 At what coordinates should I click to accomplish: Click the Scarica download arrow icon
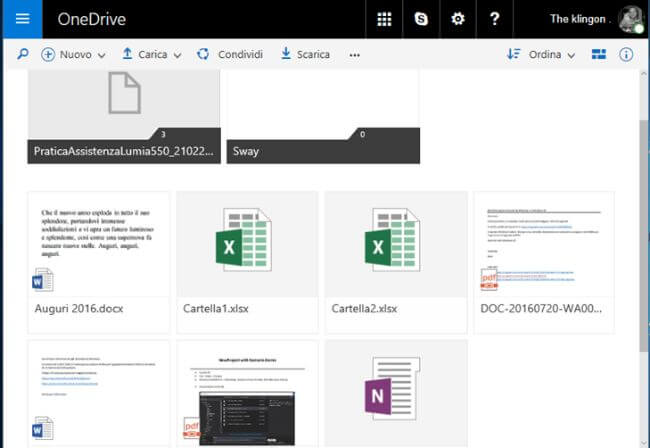pos(286,54)
